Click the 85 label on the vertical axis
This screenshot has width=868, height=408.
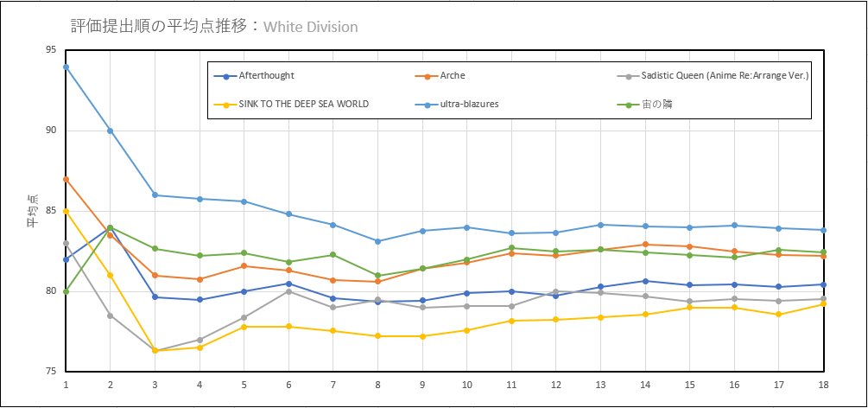click(51, 211)
